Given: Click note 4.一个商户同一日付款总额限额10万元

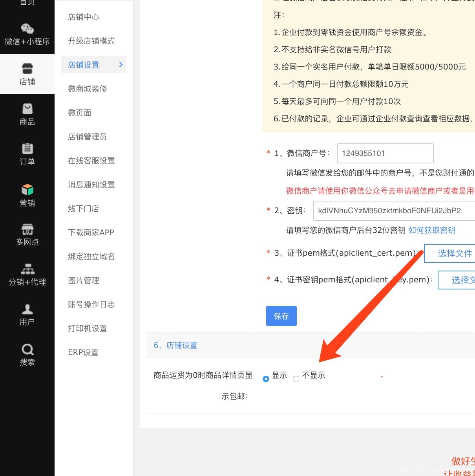Looking at the screenshot, I should click(341, 84).
